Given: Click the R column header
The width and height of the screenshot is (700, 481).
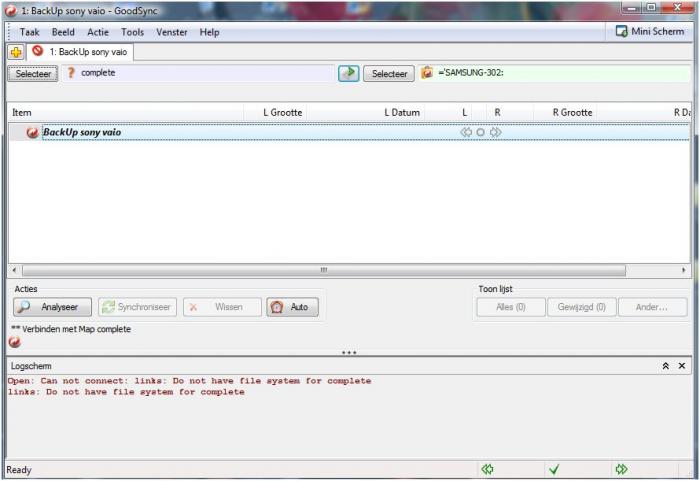Looking at the screenshot, I should click(509, 113).
